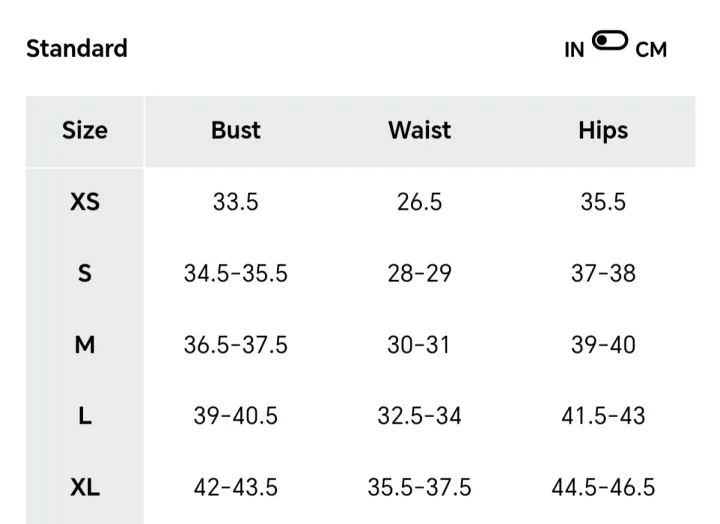Click the Standard heading
The width and height of the screenshot is (720, 524).
tap(77, 48)
